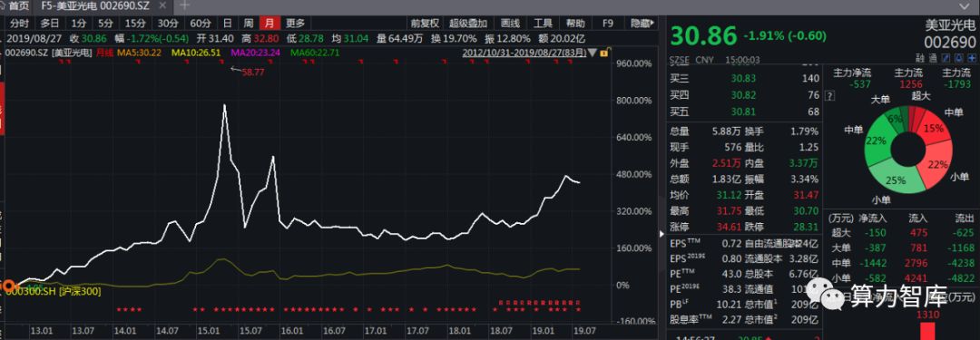Click the 中单 -1442 fund flow row
The height and width of the screenshot is (340, 980).
pyautogui.click(x=901, y=263)
